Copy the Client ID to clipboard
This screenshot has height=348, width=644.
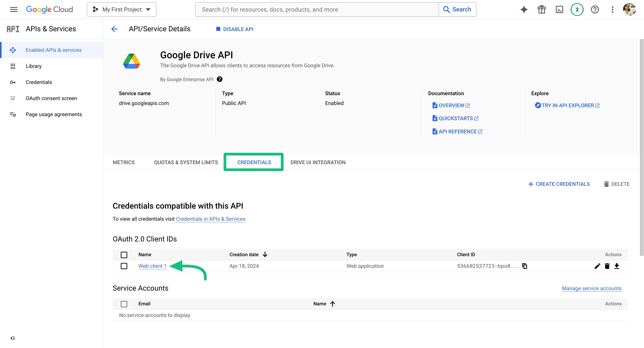[x=525, y=266]
